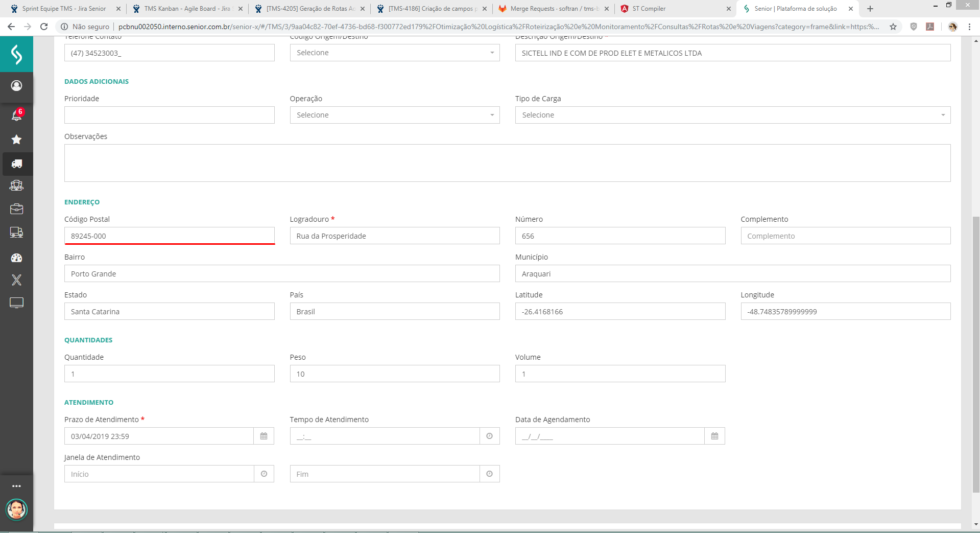
Task: Open the monitor screen sidebar icon
Action: (x=16, y=303)
